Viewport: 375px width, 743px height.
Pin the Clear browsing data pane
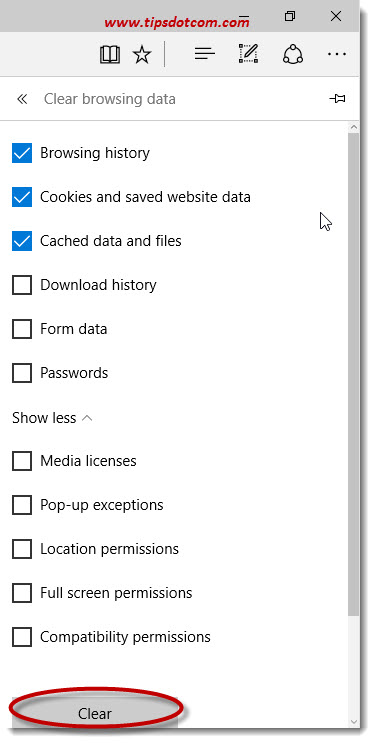[337, 99]
